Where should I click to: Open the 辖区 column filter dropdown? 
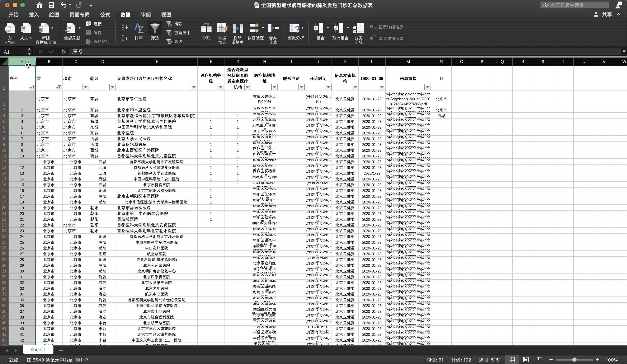(x=112, y=87)
